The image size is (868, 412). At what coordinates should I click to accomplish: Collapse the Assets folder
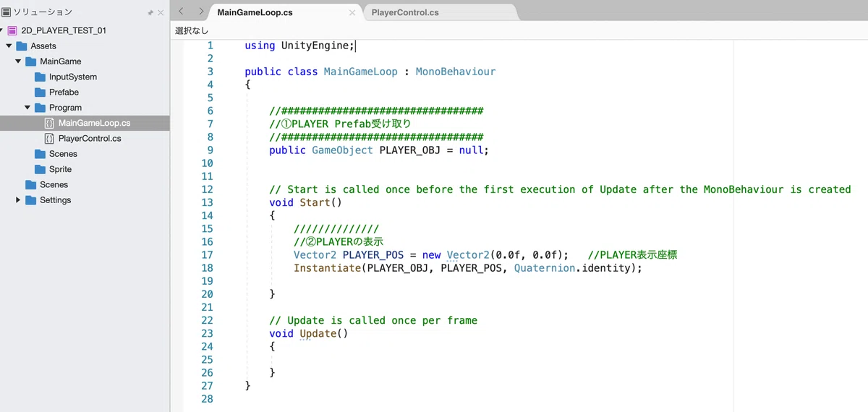9,46
